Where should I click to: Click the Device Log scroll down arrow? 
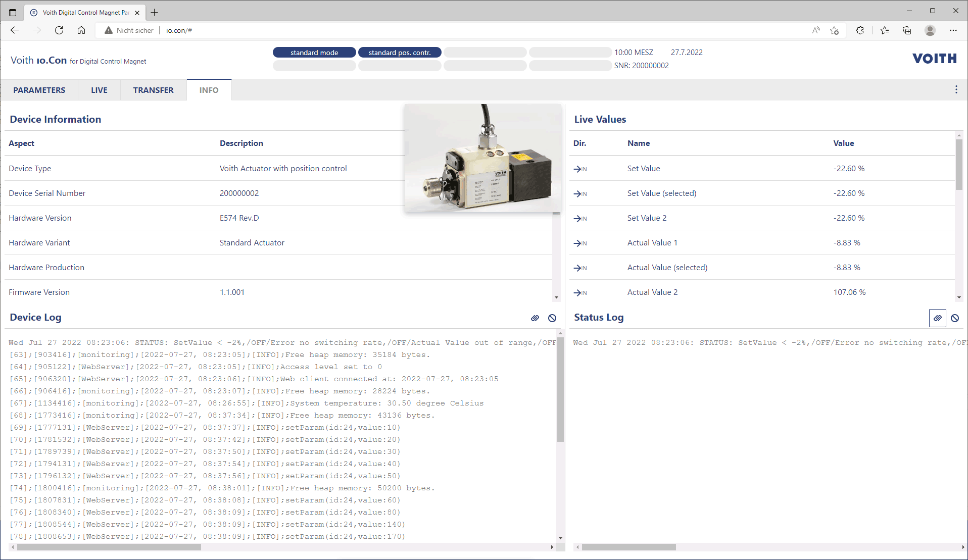pyautogui.click(x=560, y=538)
